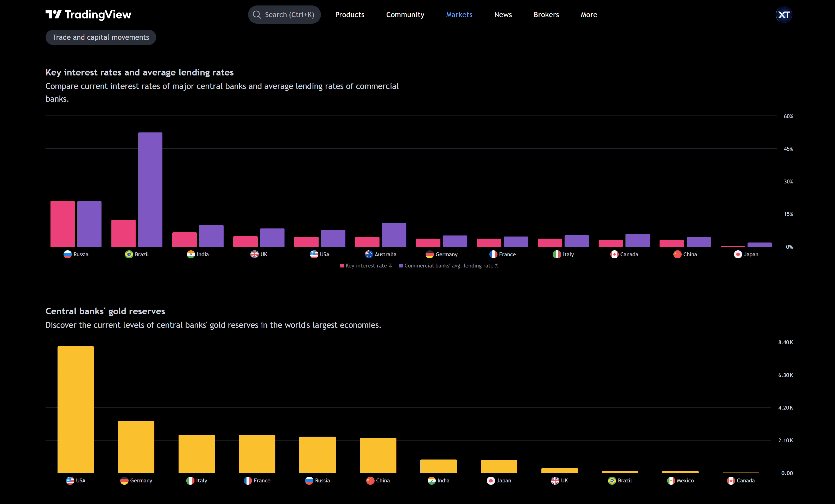Click China gold reserves yellow bar
The width and height of the screenshot is (835, 504).
[378, 455]
